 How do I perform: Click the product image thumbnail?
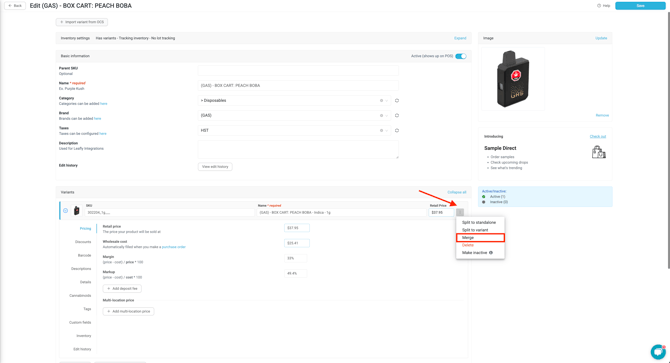point(513,79)
